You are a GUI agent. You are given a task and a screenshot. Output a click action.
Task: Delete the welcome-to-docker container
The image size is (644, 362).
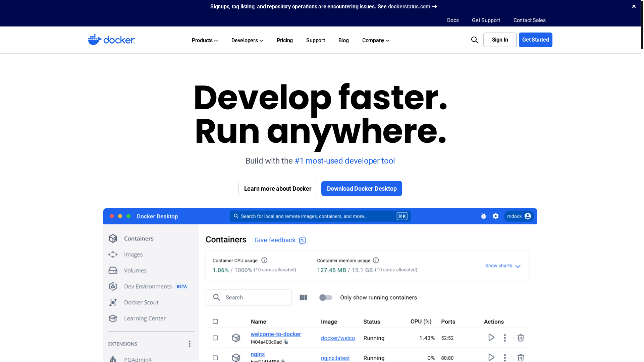coord(521,338)
